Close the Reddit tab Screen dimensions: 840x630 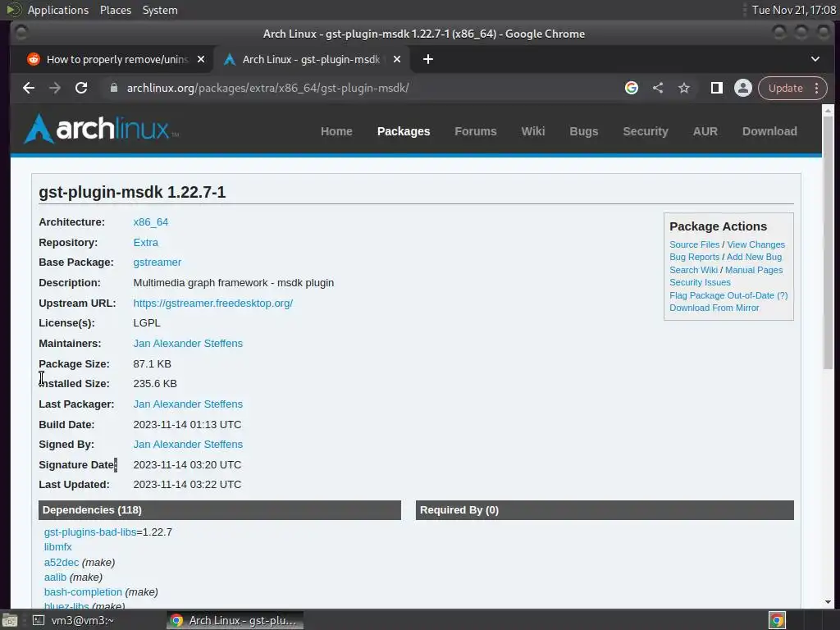click(201, 59)
